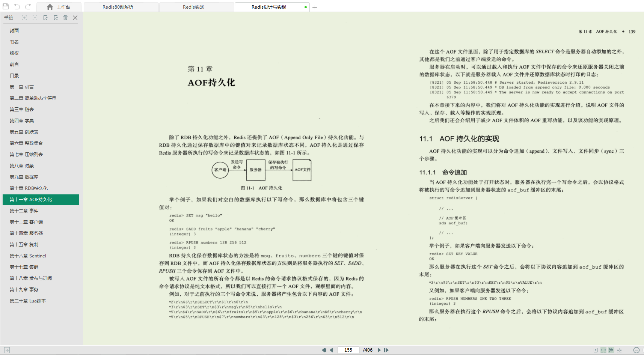Image resolution: width=644 pixels, height=355 pixels.
Task: Toggle the sidebar with bottom-left arrow icon
Action: tap(7, 350)
